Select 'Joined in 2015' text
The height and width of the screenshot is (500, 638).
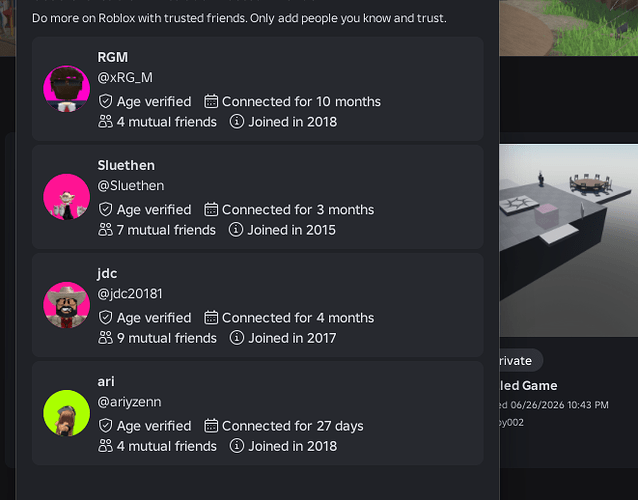291,230
